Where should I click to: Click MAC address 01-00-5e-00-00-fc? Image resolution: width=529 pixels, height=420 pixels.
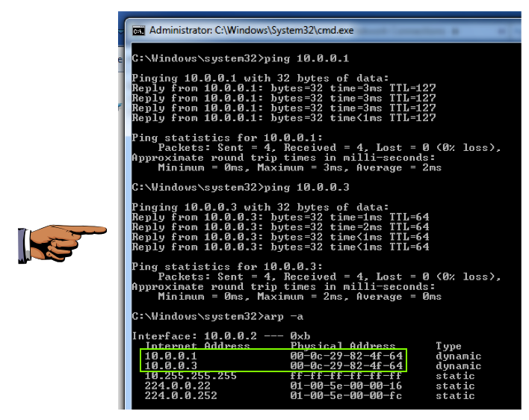pos(346,395)
